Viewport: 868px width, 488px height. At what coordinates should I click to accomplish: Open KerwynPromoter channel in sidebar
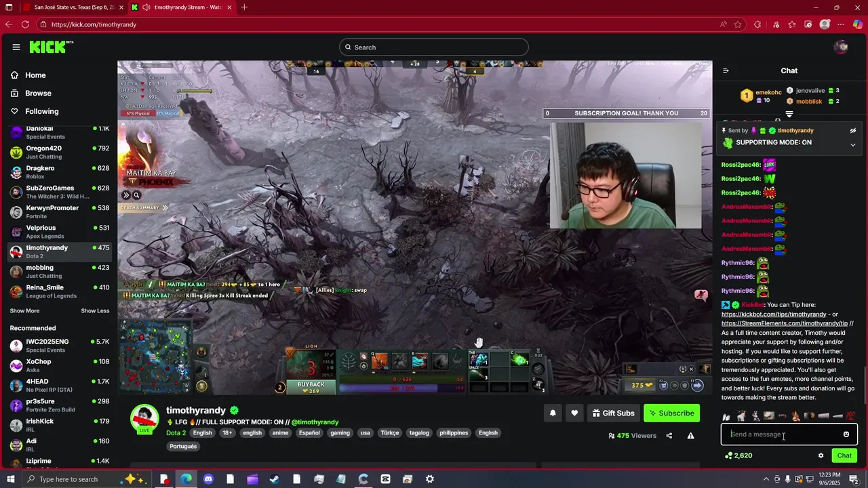tap(60, 211)
